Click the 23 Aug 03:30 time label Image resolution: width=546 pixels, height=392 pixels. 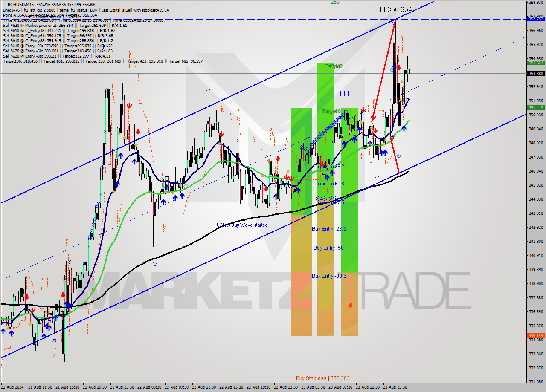[x=313, y=387]
